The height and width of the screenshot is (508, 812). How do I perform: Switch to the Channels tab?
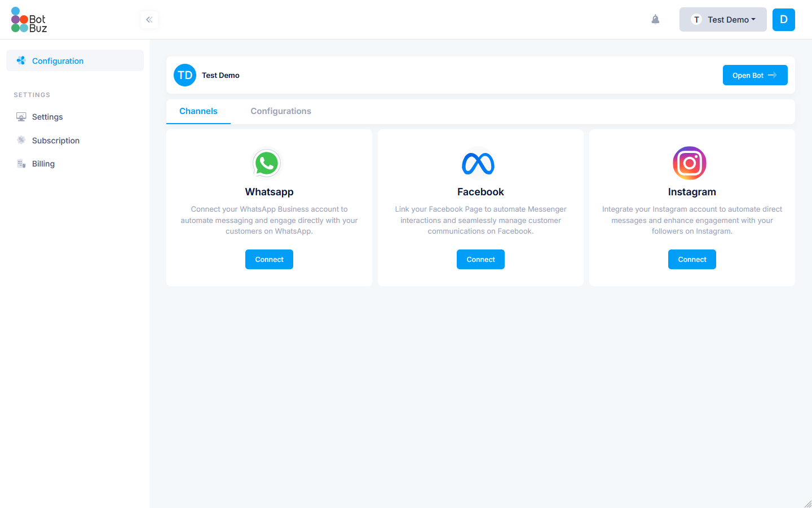(198, 111)
